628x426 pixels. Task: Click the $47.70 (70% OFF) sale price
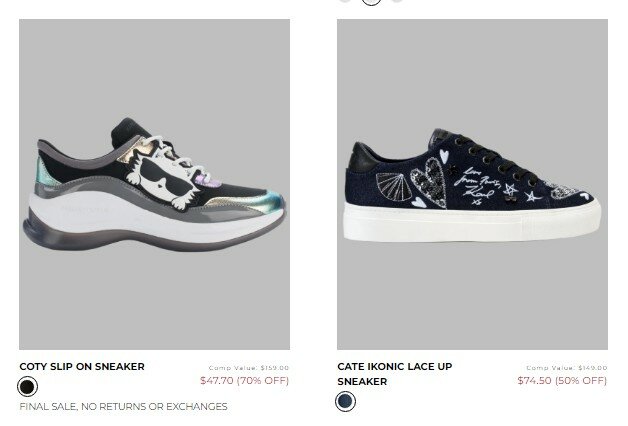(x=244, y=380)
